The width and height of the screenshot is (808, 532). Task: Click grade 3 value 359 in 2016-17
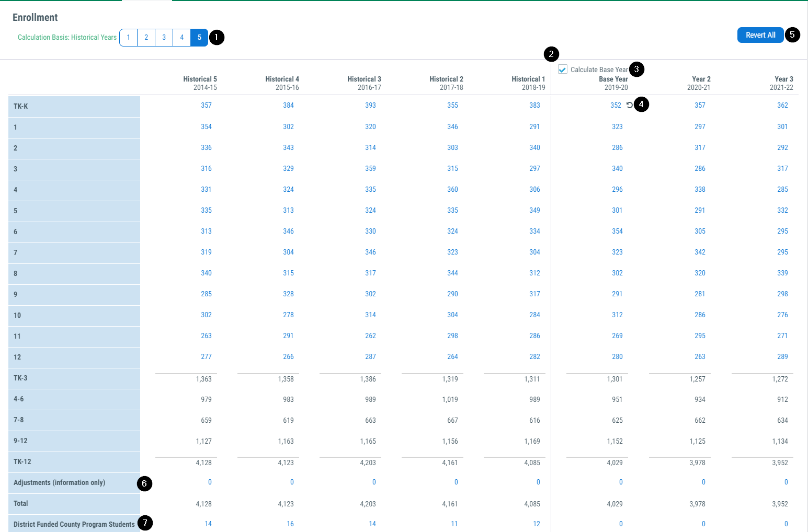371,169
